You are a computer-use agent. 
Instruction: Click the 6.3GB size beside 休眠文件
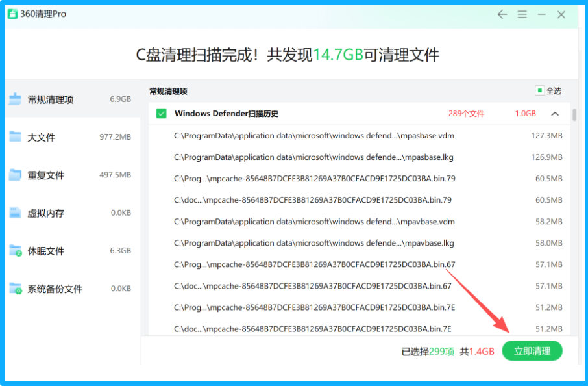[120, 250]
